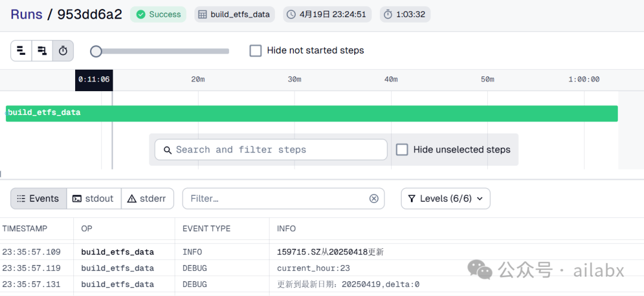Select the green build_etfs_data timeline bar
This screenshot has height=296, width=644.
pyautogui.click(x=311, y=113)
